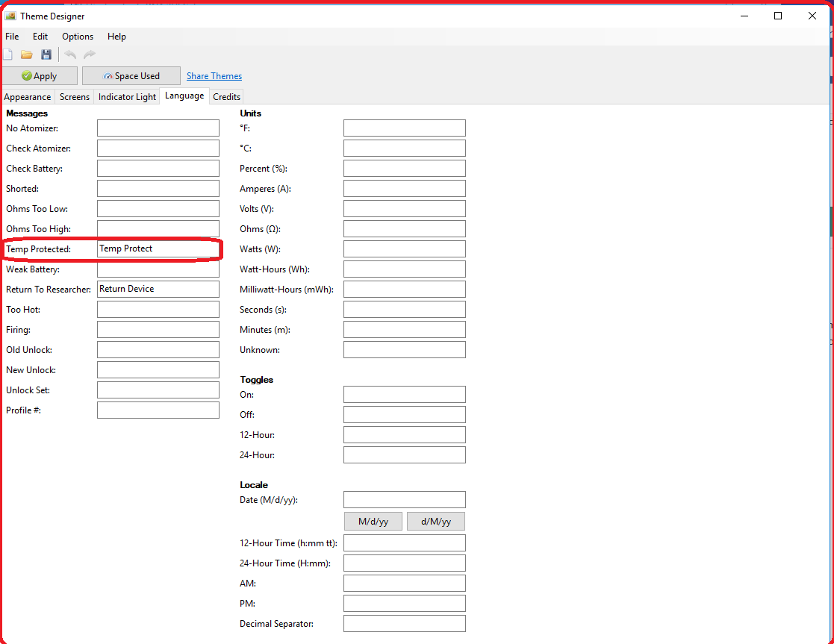Click the Open folder toolbar icon

27,54
